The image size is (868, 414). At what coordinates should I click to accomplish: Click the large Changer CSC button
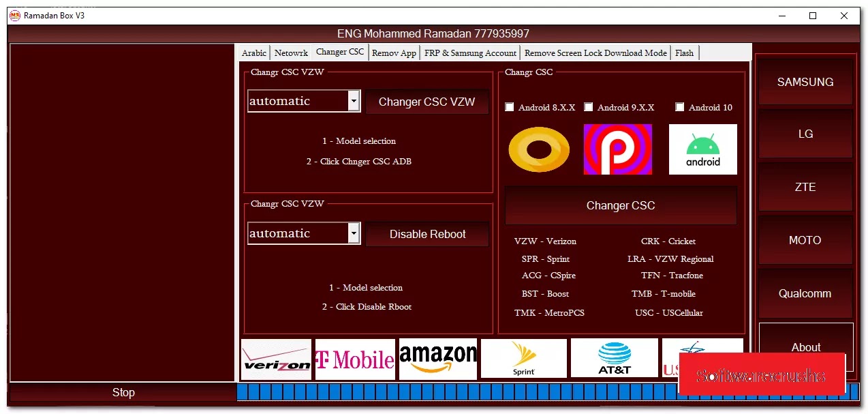coord(621,205)
